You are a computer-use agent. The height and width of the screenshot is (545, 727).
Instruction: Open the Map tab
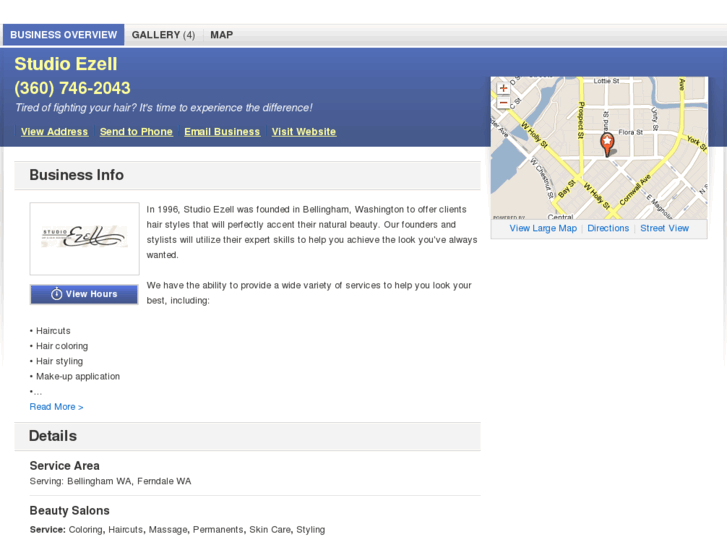click(222, 35)
